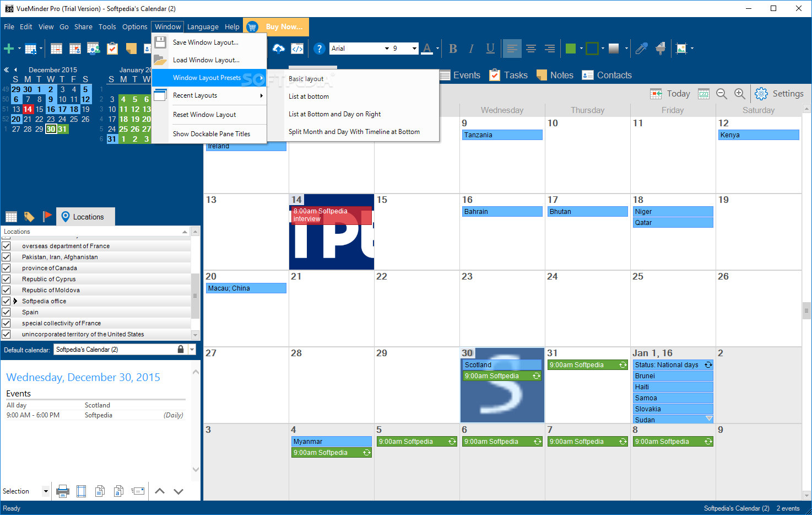The height and width of the screenshot is (515, 812).
Task: Open calendar Settings
Action: 779,94
